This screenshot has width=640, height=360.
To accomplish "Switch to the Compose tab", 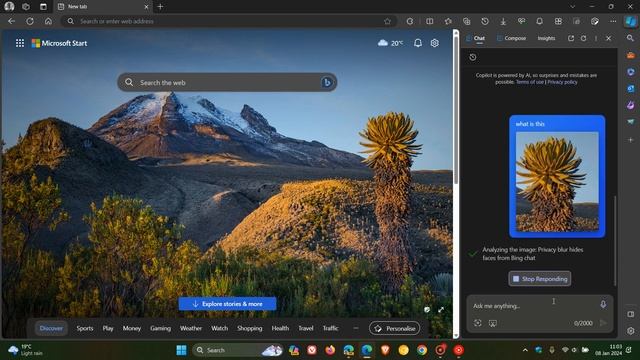I will coord(511,38).
